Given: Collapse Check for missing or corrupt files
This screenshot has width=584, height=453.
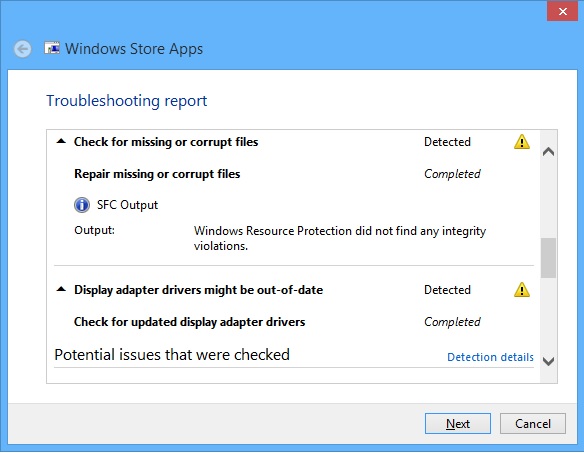Looking at the screenshot, I should [x=61, y=142].
